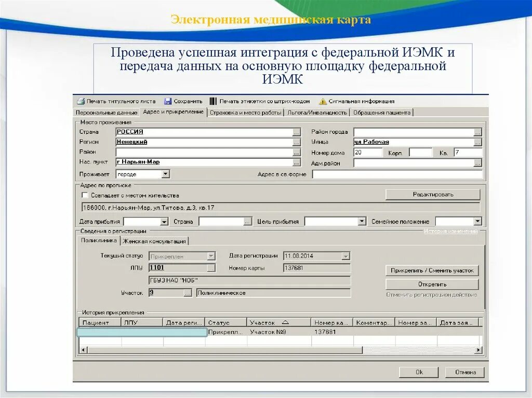Expand the Цель прибытия dropdown

tap(362, 222)
